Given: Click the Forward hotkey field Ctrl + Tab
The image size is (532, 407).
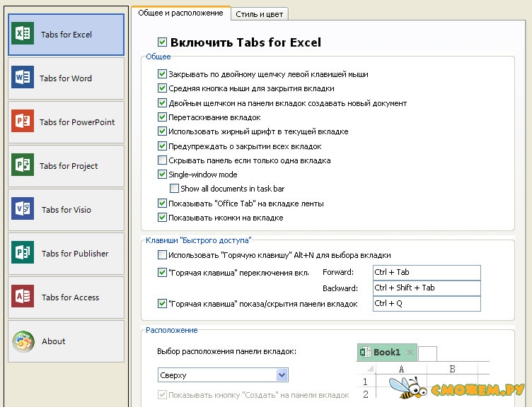Looking at the screenshot, I should coord(427,273).
